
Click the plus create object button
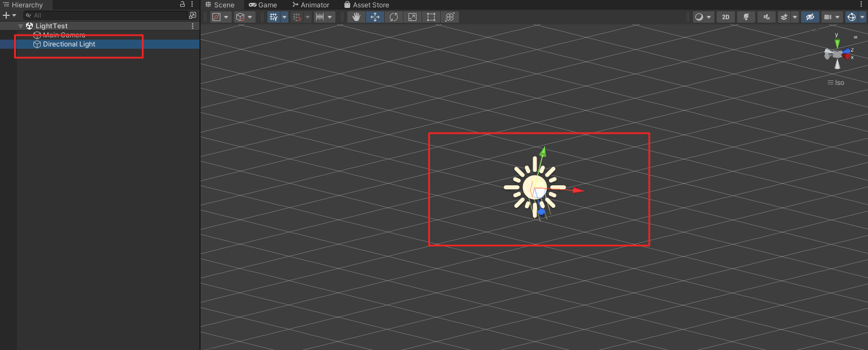pyautogui.click(x=10, y=15)
